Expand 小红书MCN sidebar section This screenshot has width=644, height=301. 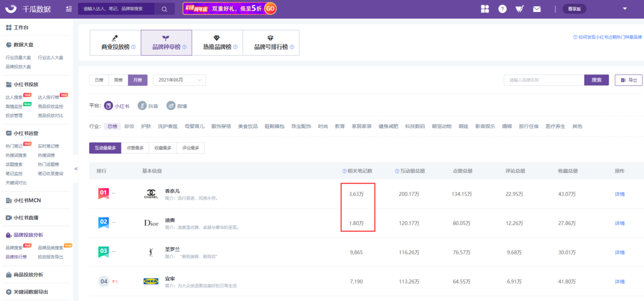(27, 200)
